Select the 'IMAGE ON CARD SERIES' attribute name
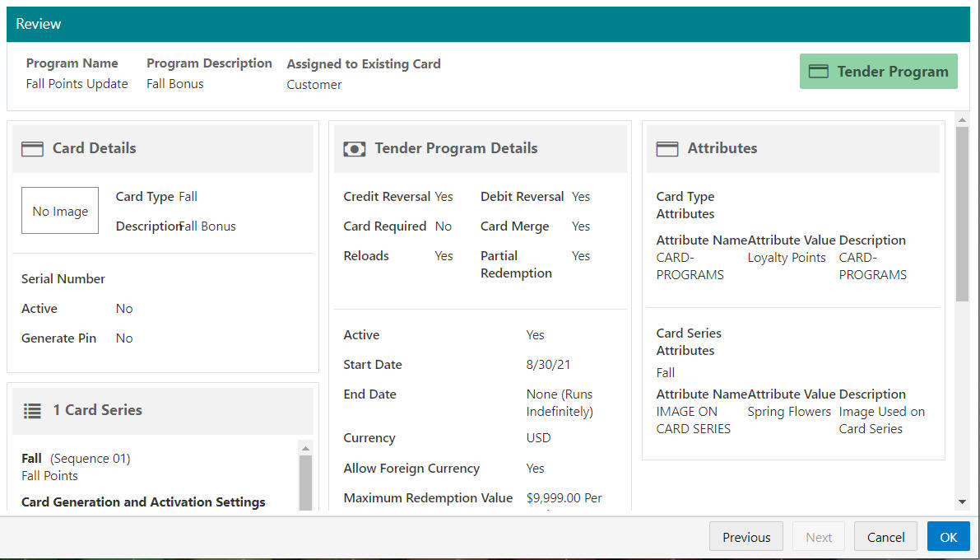The height and width of the screenshot is (560, 980). [693, 421]
